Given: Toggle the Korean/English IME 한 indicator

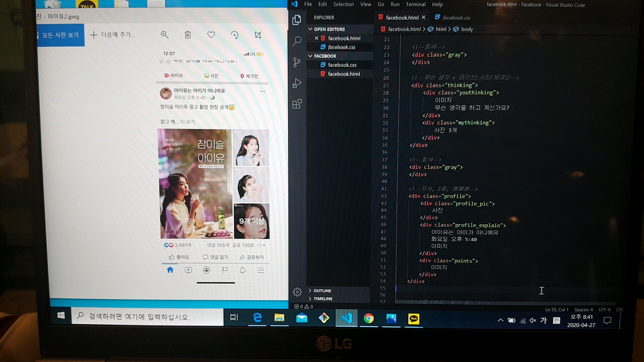Looking at the screenshot, I should click(x=556, y=320).
